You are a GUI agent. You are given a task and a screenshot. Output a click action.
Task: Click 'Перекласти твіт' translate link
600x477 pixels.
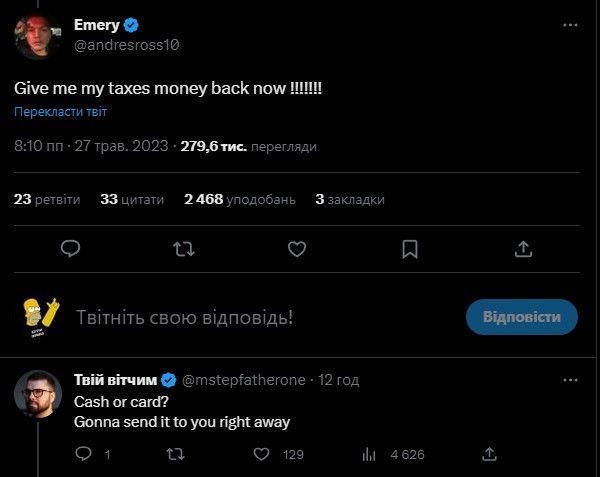pos(60,112)
